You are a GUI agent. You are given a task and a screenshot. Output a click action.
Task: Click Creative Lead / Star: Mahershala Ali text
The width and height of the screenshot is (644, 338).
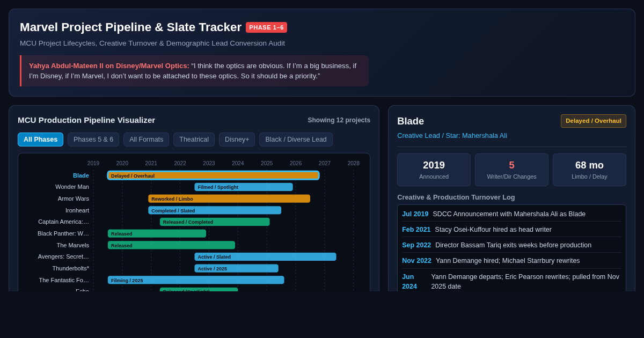(452, 136)
